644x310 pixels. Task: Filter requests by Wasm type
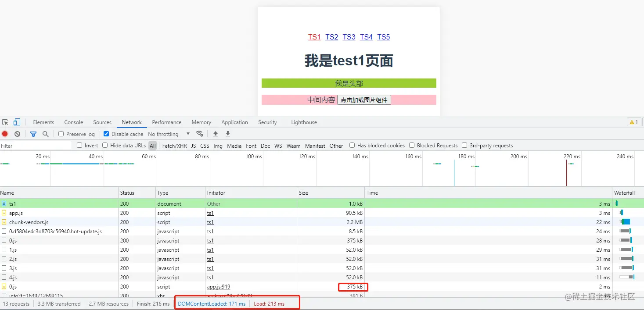pos(293,146)
